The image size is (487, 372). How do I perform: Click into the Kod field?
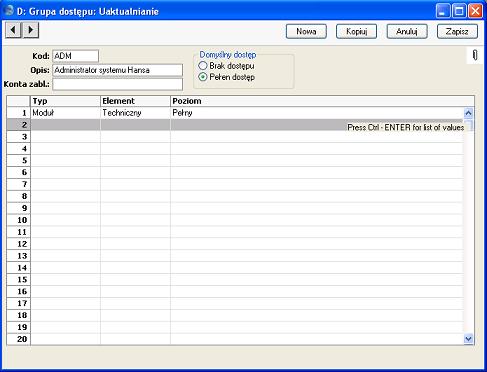76,56
